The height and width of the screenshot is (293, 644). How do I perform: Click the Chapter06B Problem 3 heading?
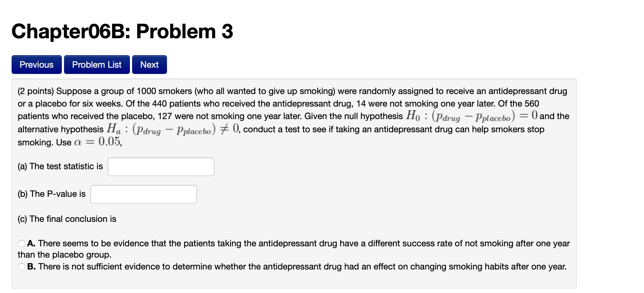coord(122,31)
